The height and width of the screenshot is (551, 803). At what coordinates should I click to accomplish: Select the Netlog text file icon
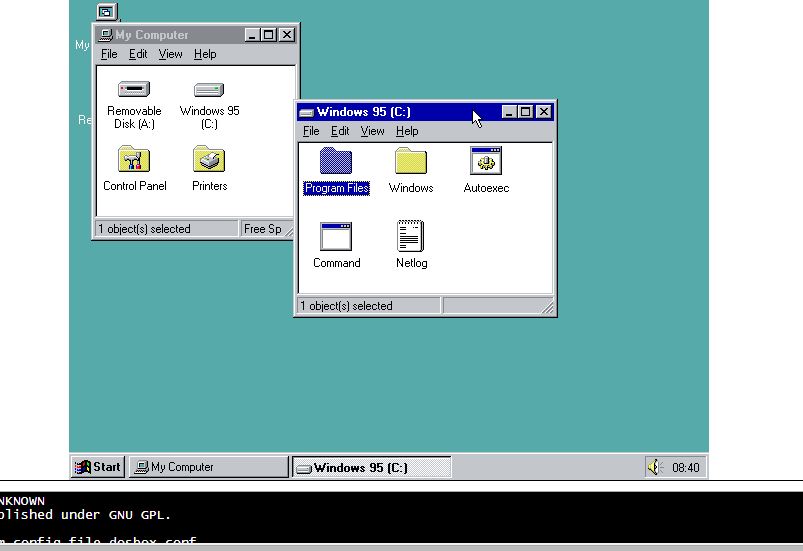[411, 237]
